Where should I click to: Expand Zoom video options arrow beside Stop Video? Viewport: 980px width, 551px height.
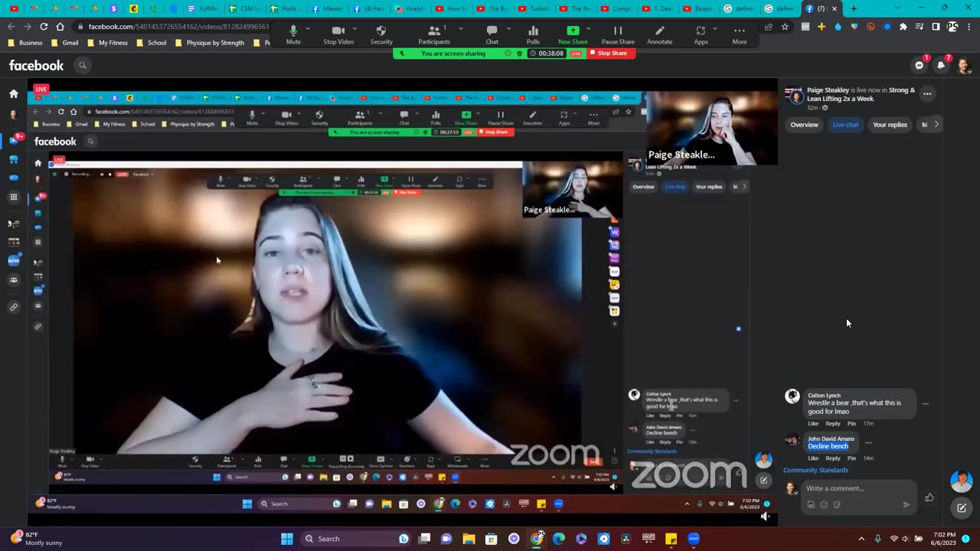354,29
